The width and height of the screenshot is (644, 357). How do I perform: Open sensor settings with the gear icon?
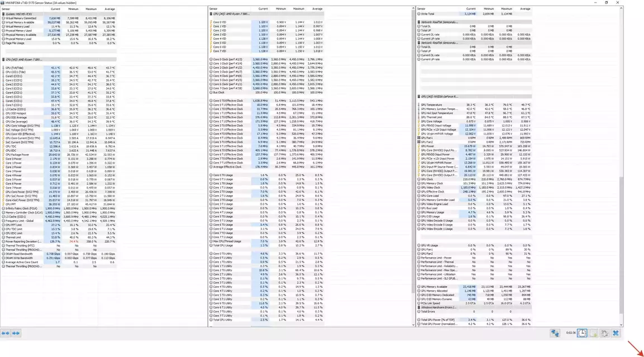[x=604, y=333]
